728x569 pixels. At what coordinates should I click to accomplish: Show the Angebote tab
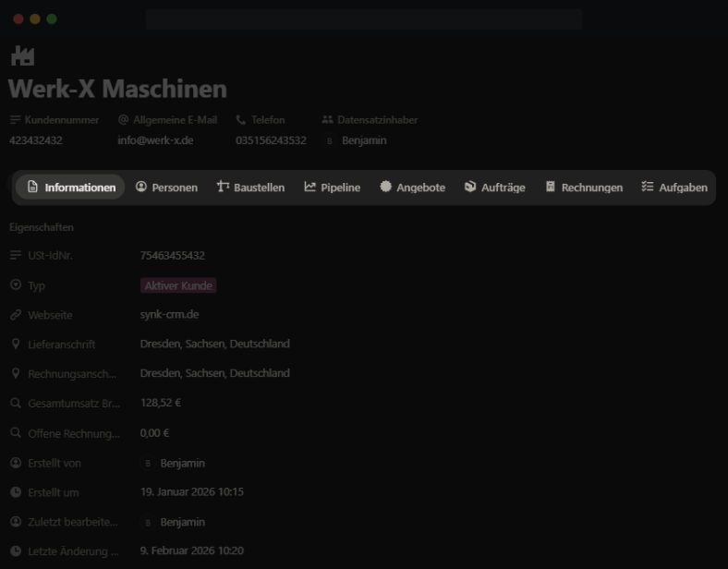[x=412, y=188]
